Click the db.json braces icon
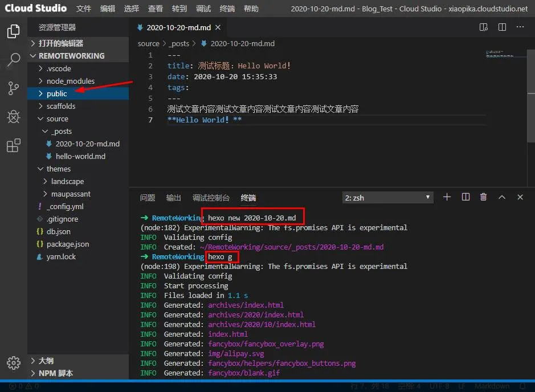 (x=40, y=231)
